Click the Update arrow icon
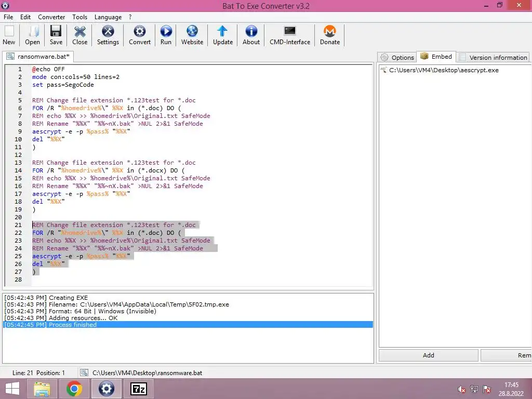This screenshot has height=399, width=532. (x=222, y=31)
